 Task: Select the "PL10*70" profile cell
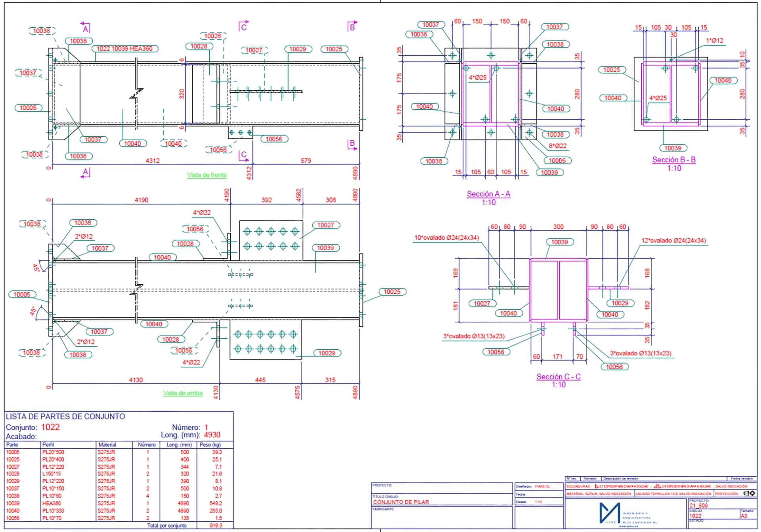click(52, 518)
